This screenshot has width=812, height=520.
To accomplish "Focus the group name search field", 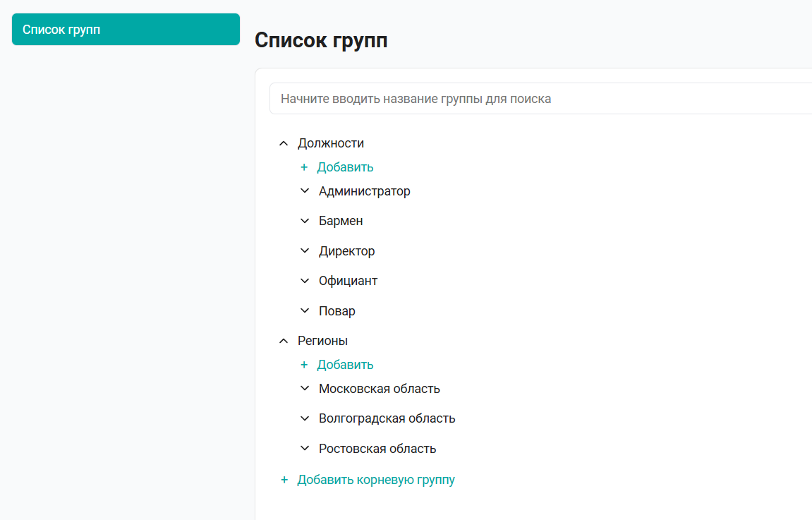I will (x=540, y=98).
